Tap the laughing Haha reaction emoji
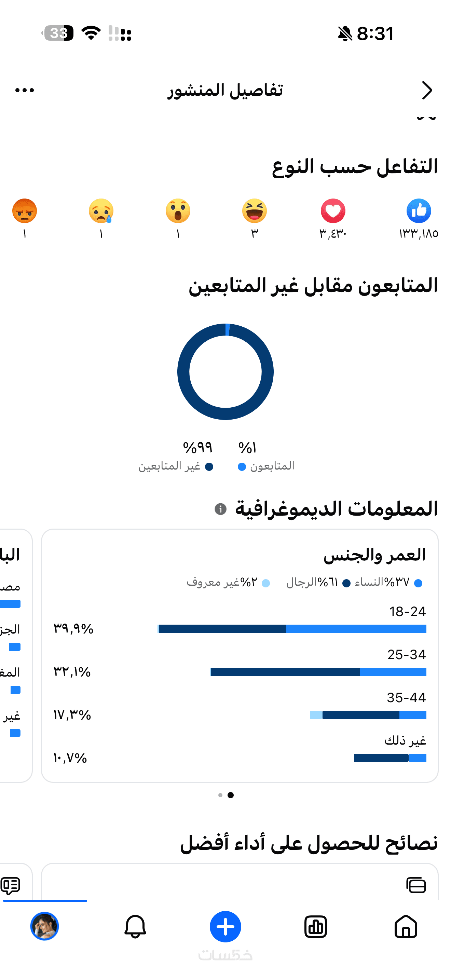The width and height of the screenshot is (451, 980). point(255,211)
